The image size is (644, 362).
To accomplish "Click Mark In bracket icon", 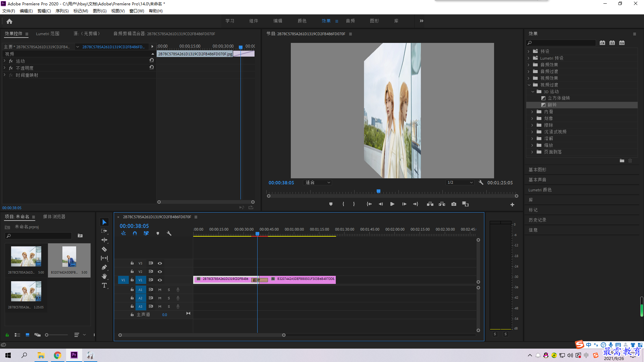I will (343, 204).
